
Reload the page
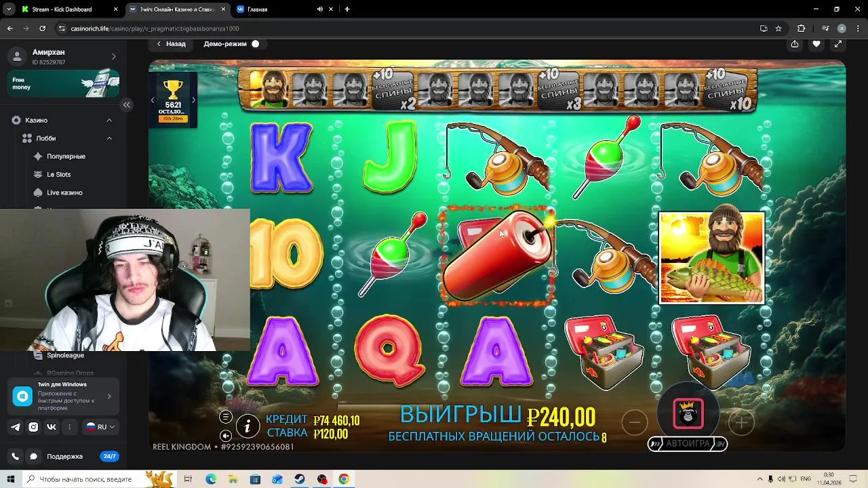point(42,28)
